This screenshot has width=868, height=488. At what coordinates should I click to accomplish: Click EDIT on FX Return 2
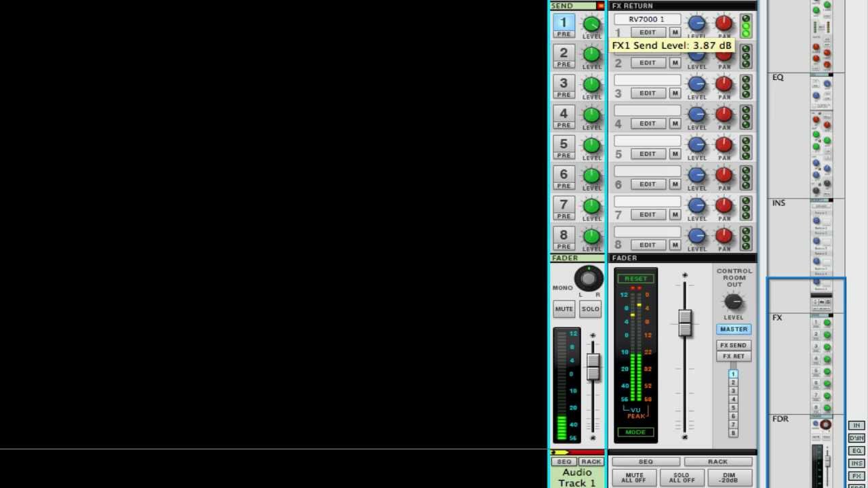click(648, 63)
